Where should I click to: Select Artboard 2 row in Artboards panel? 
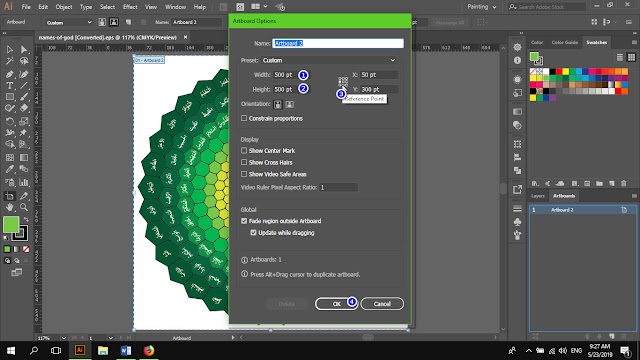point(583,210)
